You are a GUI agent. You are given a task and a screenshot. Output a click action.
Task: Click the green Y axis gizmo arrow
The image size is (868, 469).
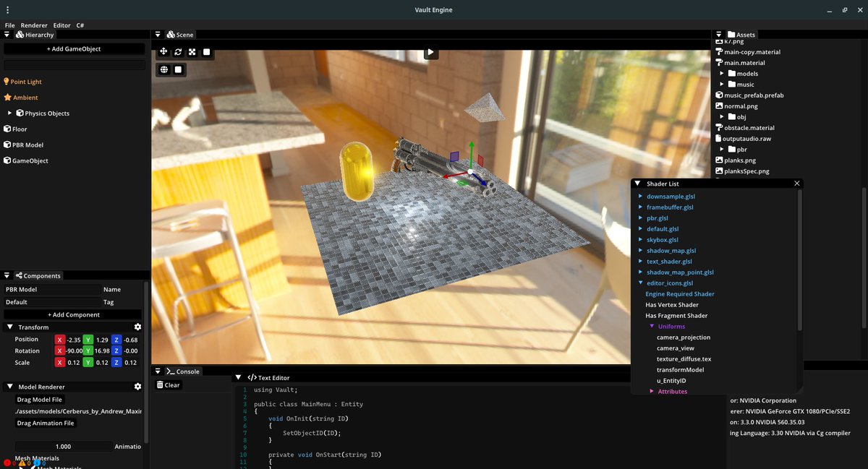[x=472, y=154]
